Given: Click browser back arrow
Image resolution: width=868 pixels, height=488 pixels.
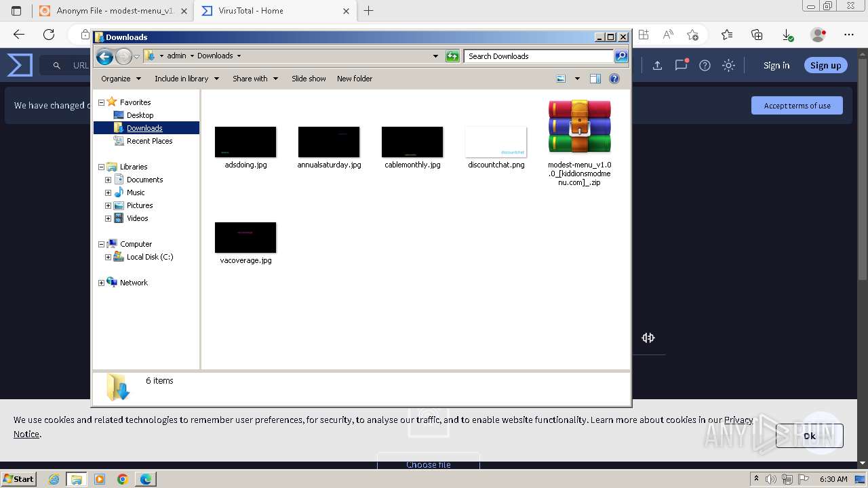Looking at the screenshot, I should [19, 35].
